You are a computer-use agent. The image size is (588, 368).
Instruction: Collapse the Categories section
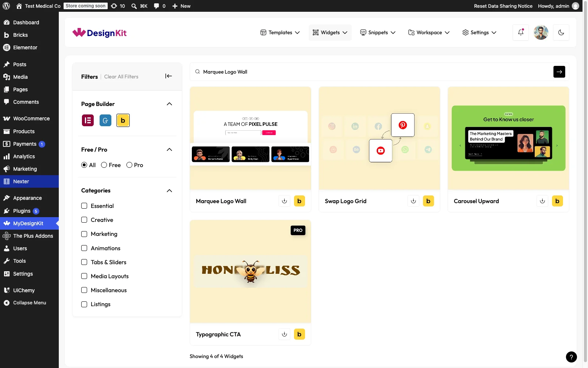tap(169, 191)
